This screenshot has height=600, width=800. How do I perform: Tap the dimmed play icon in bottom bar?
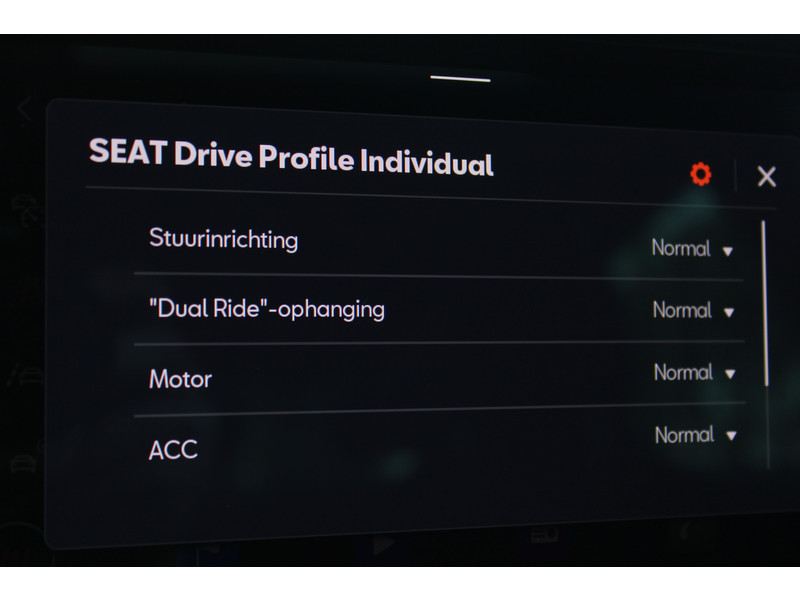(383, 544)
